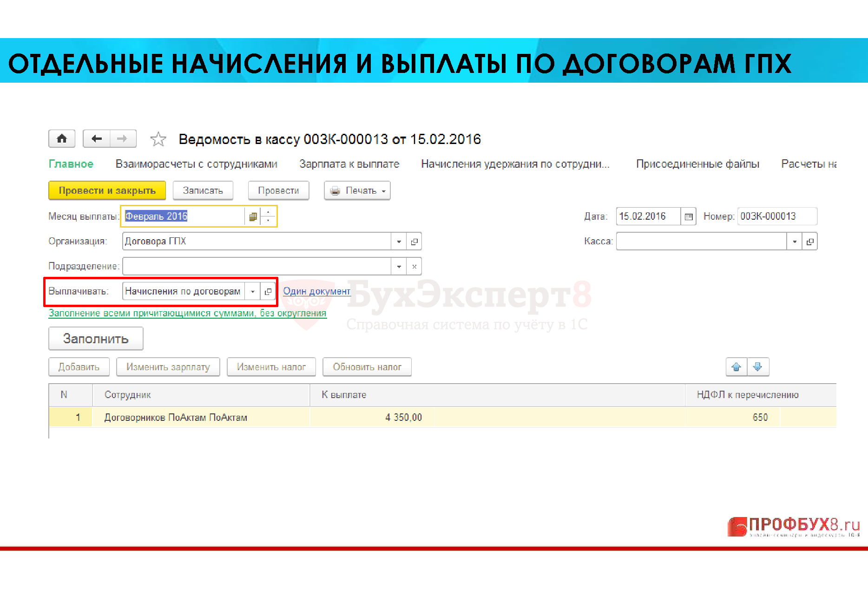This screenshot has width=868, height=602.
Task: Open calendar icon next to Дата
Action: [689, 216]
